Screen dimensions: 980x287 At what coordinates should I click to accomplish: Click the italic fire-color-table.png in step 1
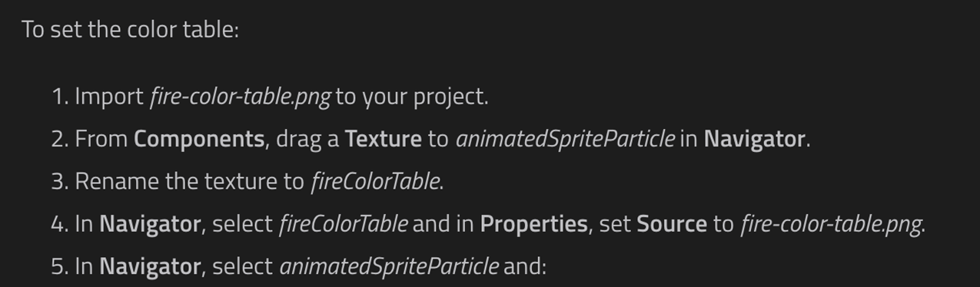[240, 97]
